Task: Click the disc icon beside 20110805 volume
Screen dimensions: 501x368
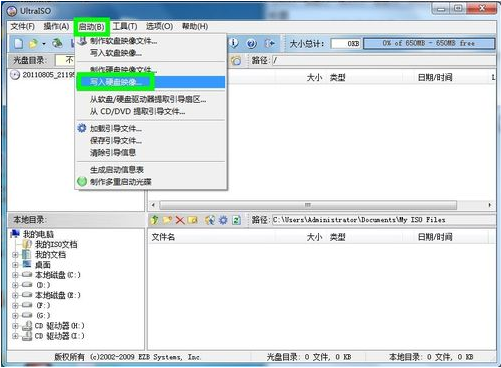Action: 15,75
